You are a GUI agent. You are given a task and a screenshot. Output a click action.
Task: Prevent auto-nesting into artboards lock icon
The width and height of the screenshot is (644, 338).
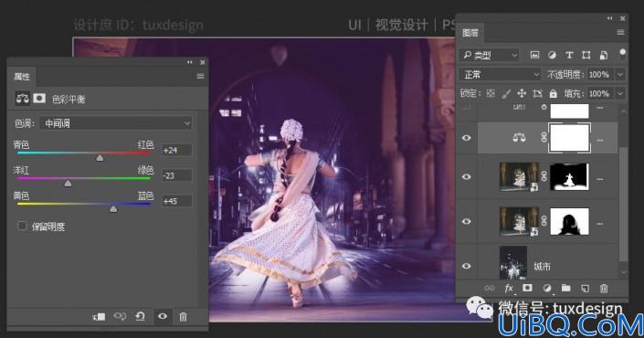pos(537,94)
